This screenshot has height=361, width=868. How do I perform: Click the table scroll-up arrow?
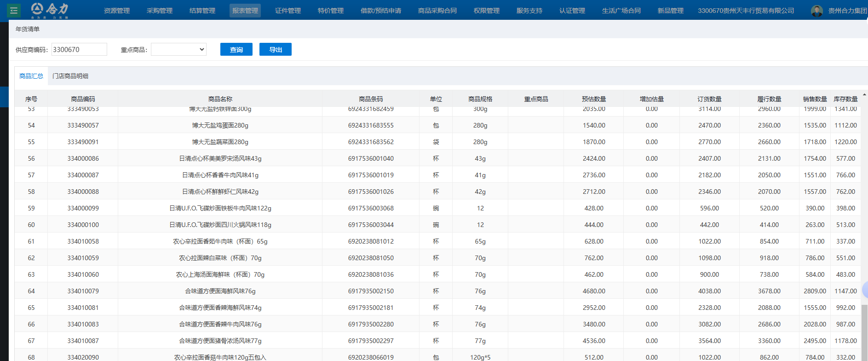864,94
